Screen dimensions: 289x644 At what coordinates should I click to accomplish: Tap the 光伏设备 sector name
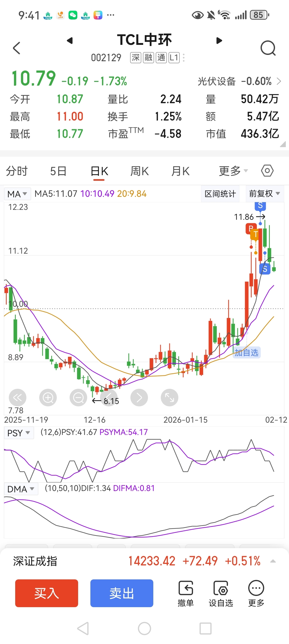216,81
